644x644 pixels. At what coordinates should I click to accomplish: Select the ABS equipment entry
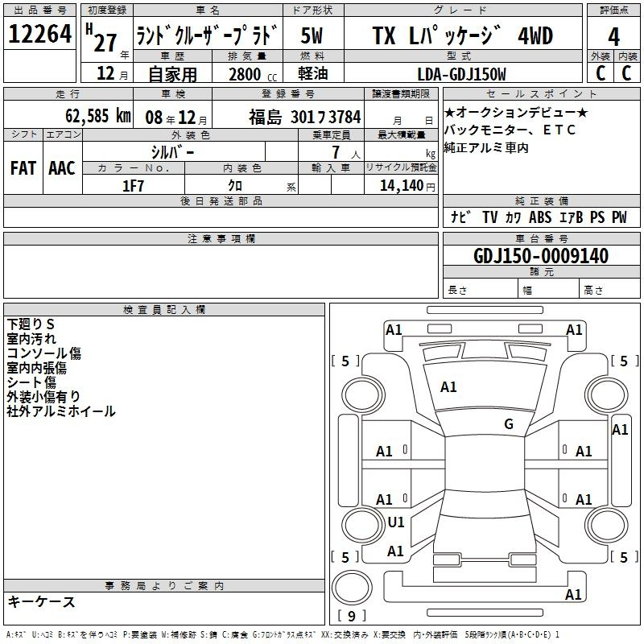point(540,217)
